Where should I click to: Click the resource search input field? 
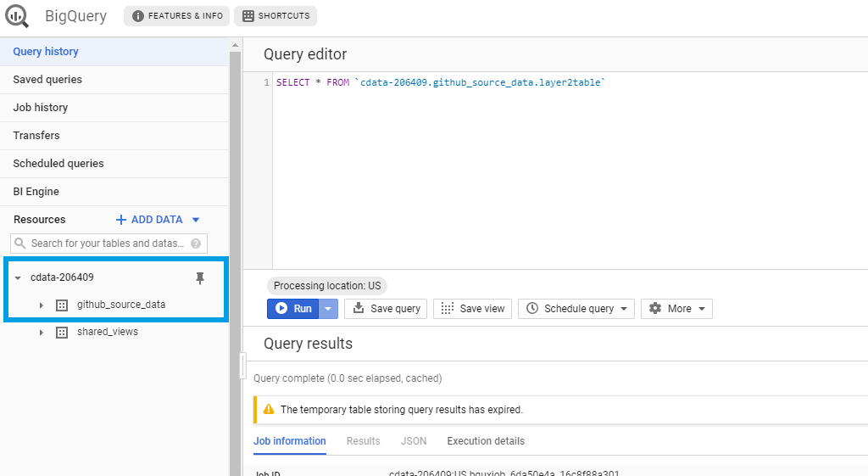point(108,244)
